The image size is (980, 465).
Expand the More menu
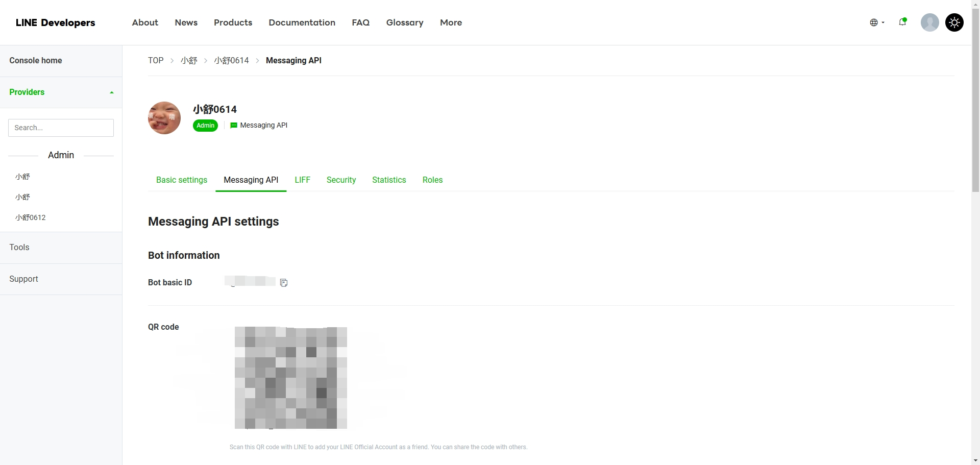(x=451, y=22)
